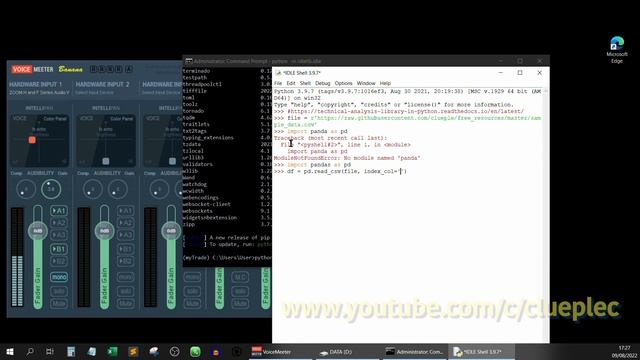Toggle B1 bus on Hardware Input 1

click(x=59, y=249)
